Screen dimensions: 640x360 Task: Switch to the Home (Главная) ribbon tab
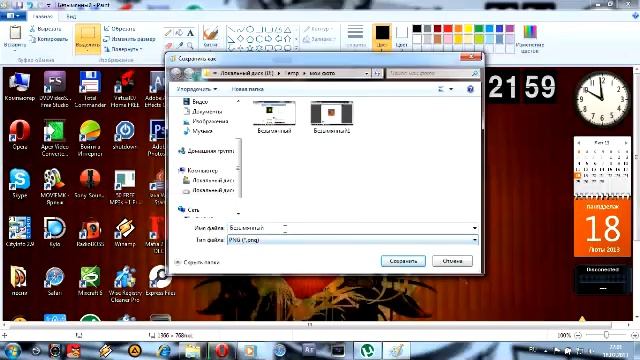(x=42, y=16)
